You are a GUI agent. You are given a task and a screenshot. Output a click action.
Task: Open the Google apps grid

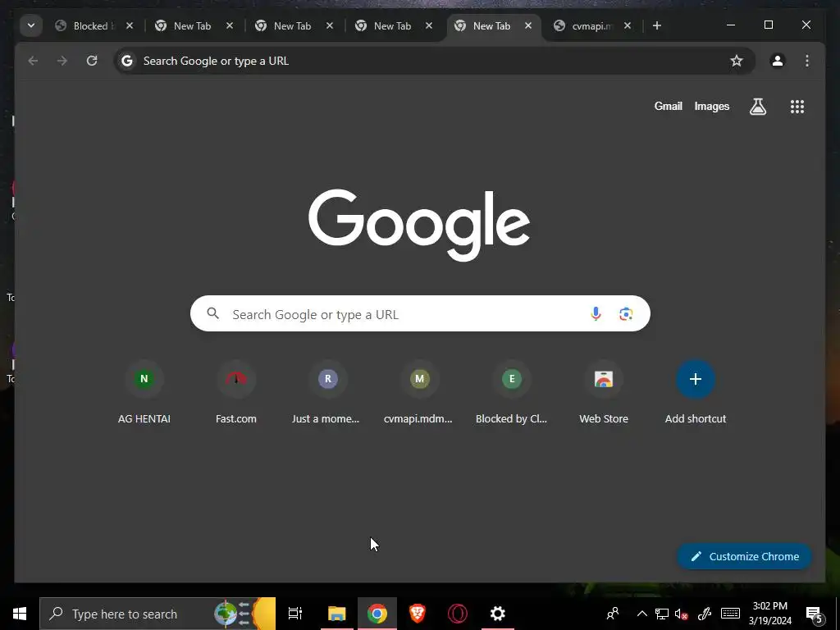[797, 107]
